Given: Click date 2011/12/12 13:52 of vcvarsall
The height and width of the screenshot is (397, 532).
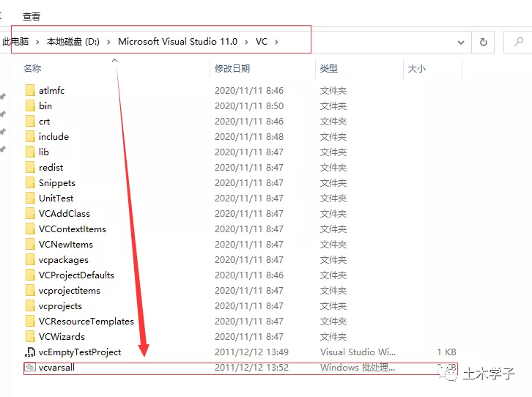Looking at the screenshot, I should point(251,368).
